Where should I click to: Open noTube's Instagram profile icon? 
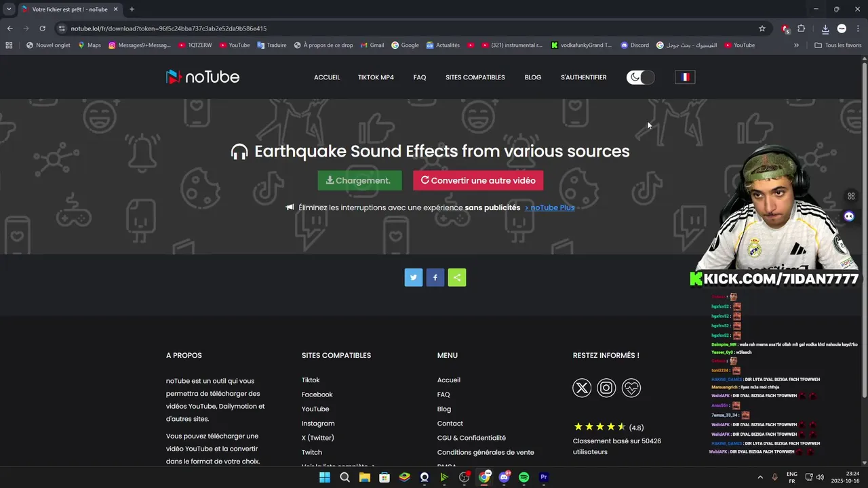point(606,388)
